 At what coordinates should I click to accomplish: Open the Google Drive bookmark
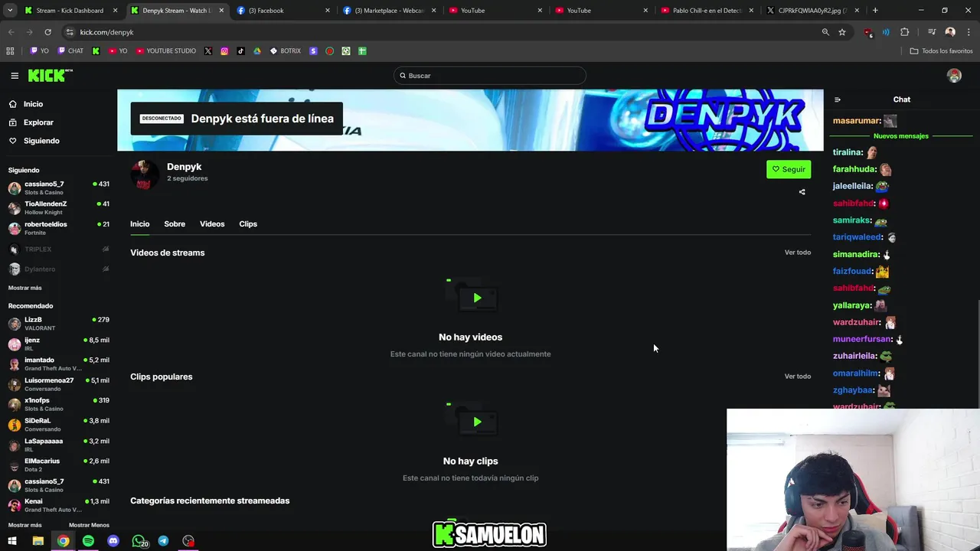point(257,51)
